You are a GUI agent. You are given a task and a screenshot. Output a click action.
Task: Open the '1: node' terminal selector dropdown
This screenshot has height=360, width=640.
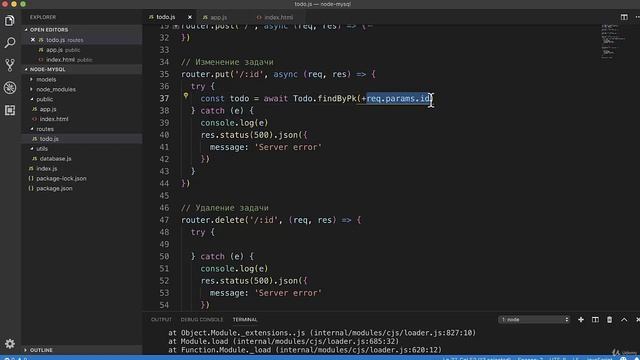[x=534, y=320]
